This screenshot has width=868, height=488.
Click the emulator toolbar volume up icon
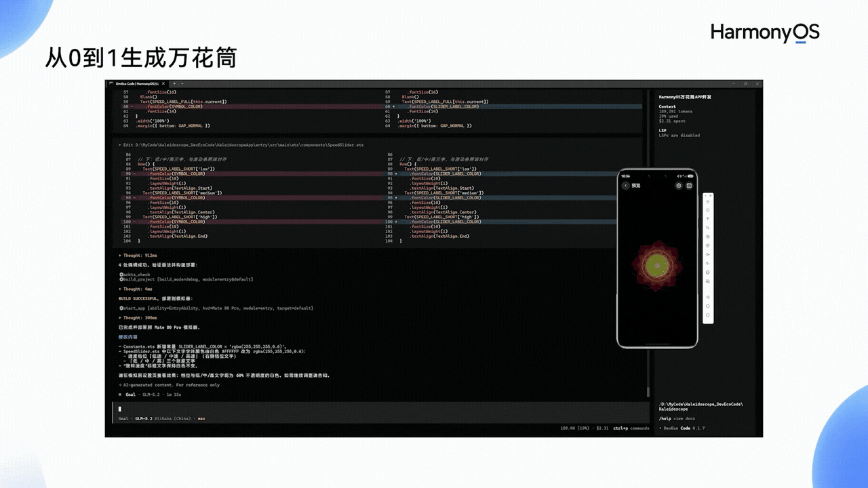pos(708,254)
